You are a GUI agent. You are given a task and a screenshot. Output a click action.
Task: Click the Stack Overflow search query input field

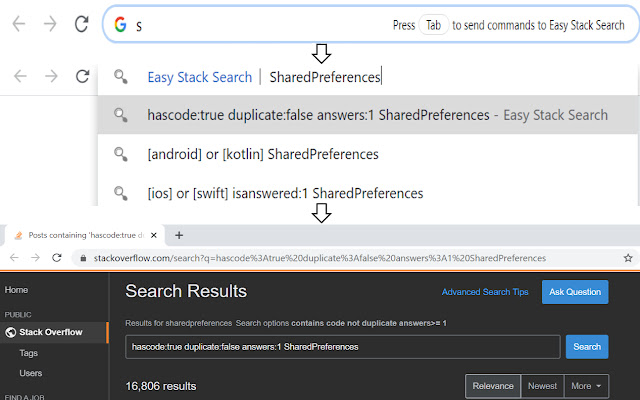tap(342, 346)
